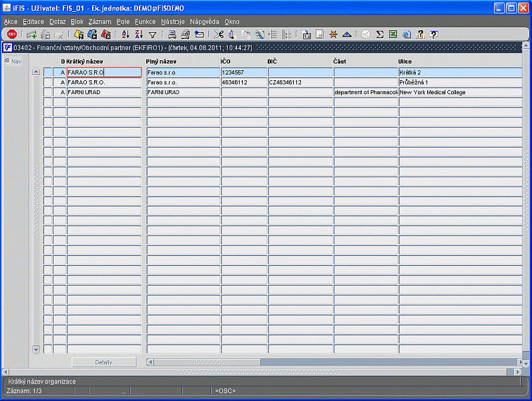Click the Část cell department of Pharmacol

click(x=366, y=92)
